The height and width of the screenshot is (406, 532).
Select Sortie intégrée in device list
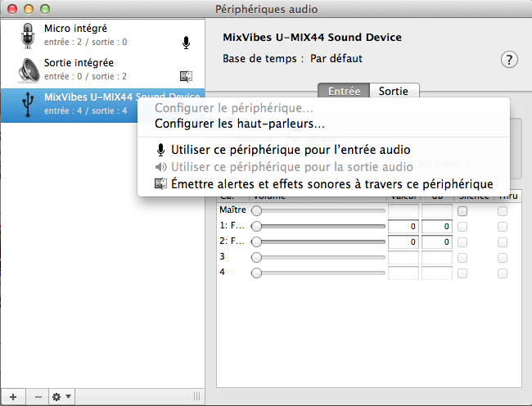tap(102, 70)
